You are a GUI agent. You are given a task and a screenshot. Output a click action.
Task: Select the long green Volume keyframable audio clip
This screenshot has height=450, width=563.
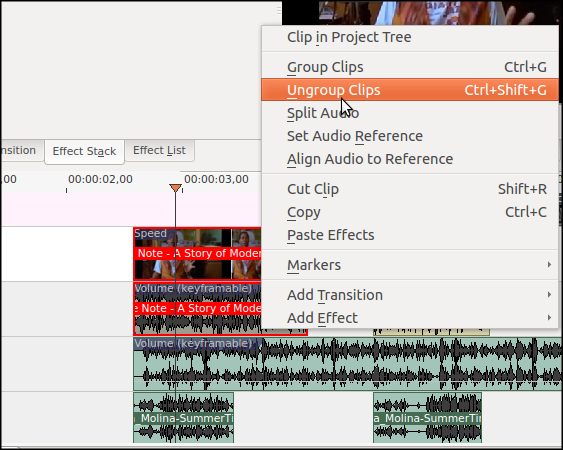pyautogui.click(x=348, y=364)
